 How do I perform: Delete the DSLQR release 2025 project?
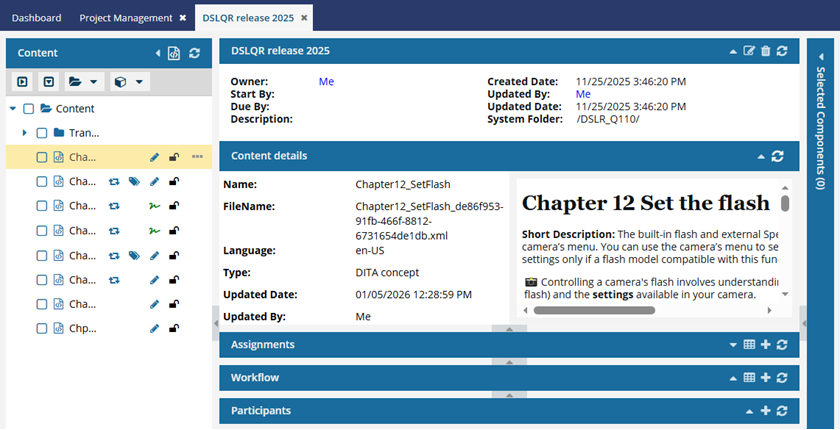(765, 51)
